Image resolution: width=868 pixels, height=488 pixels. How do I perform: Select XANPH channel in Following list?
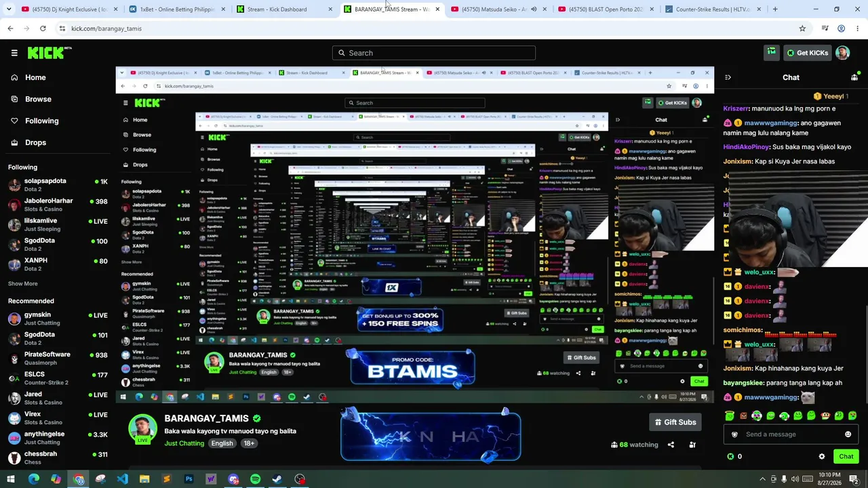[58, 264]
